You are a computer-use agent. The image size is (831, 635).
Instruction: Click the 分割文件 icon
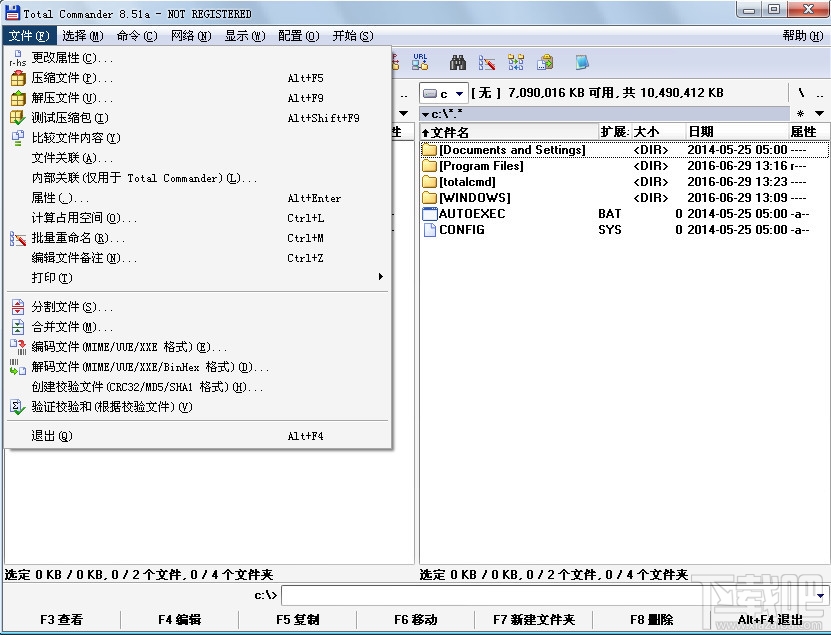point(17,307)
